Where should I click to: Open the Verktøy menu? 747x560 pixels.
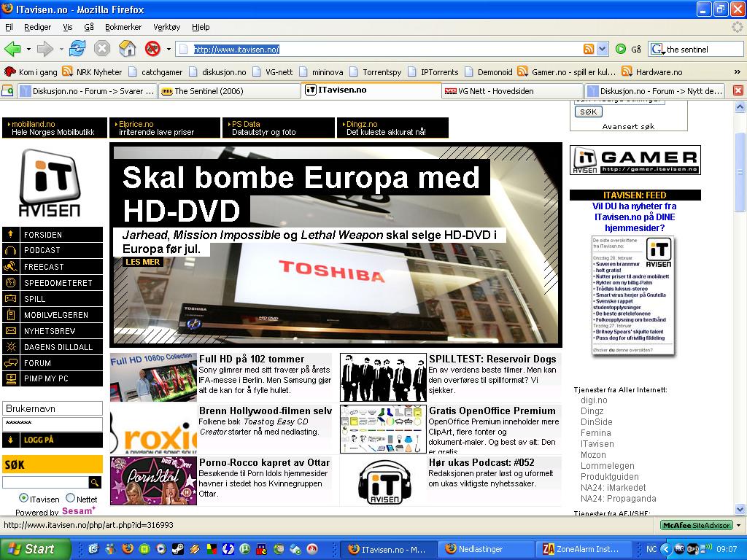167,27
